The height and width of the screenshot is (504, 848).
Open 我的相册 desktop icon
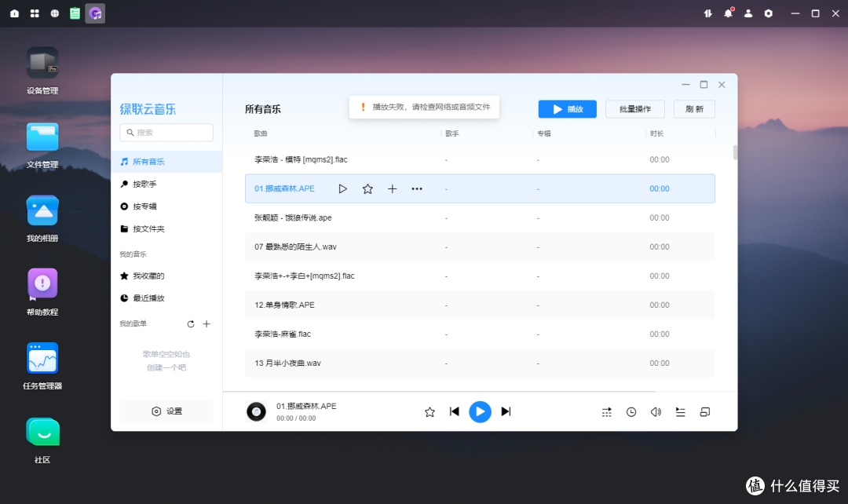click(x=42, y=218)
